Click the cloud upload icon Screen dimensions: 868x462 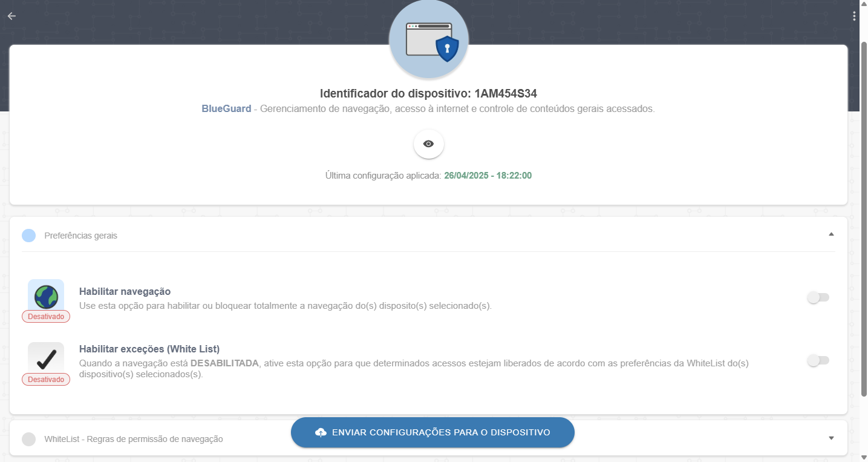pyautogui.click(x=321, y=432)
